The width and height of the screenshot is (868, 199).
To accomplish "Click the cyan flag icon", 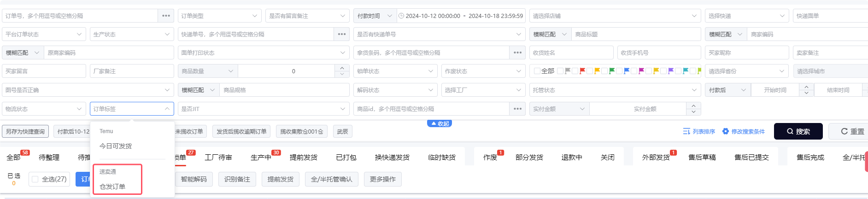I will click(x=686, y=71).
